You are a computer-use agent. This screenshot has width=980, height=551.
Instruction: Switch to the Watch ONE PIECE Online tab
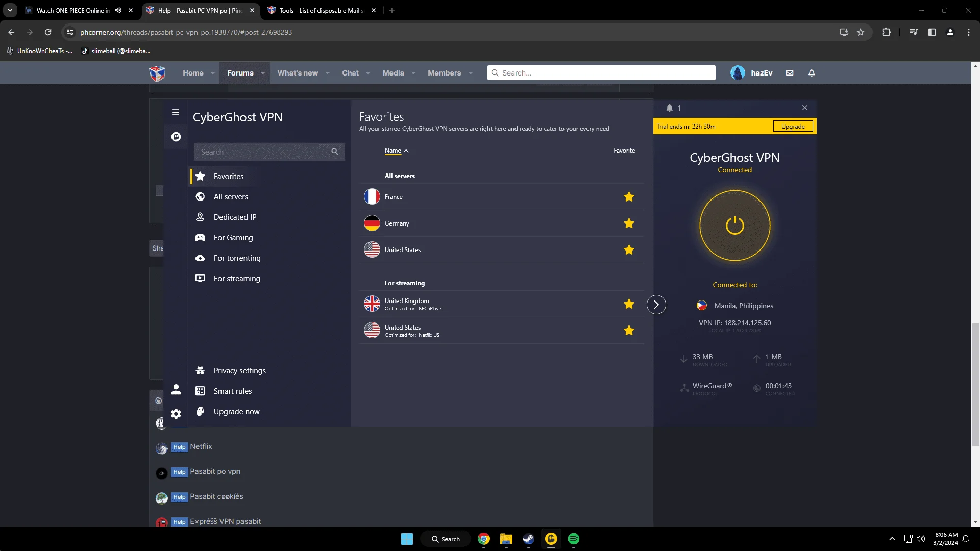point(73,10)
